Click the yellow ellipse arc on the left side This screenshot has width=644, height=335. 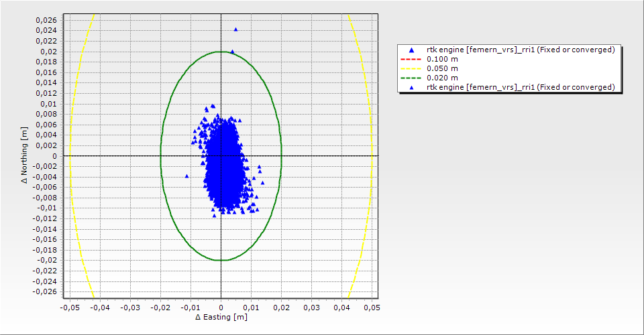point(70,156)
